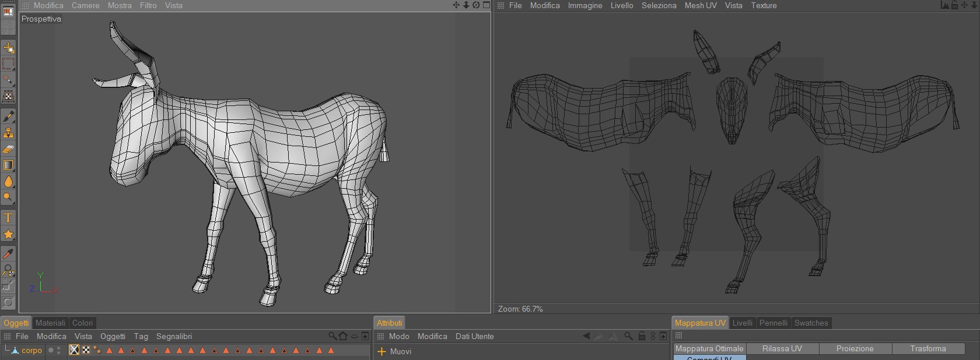Click the search icon in Oggetti panel

(332, 336)
